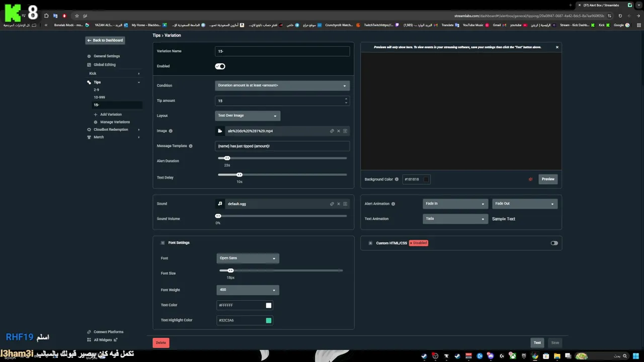The height and width of the screenshot is (362, 644).
Task: Select the 2-9 tip variation
Action: (97, 90)
